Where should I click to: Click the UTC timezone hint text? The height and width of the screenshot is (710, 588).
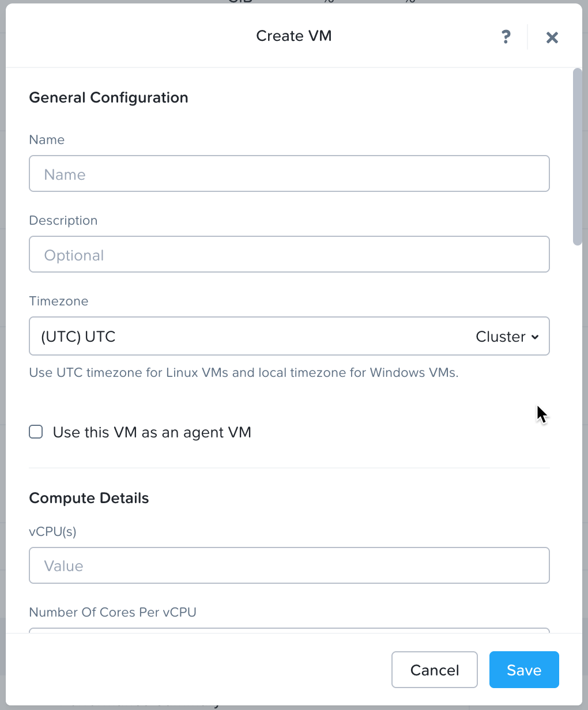click(x=244, y=372)
